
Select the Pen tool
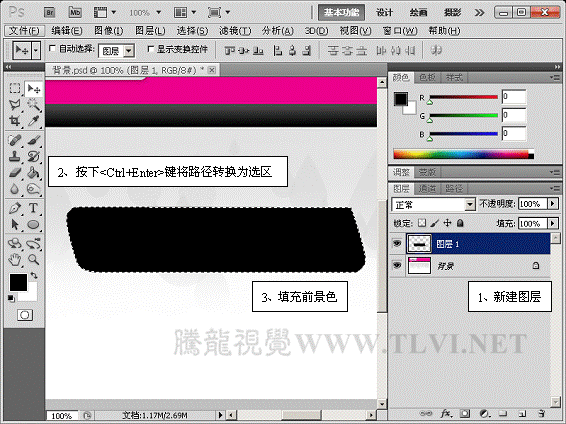click(15, 208)
